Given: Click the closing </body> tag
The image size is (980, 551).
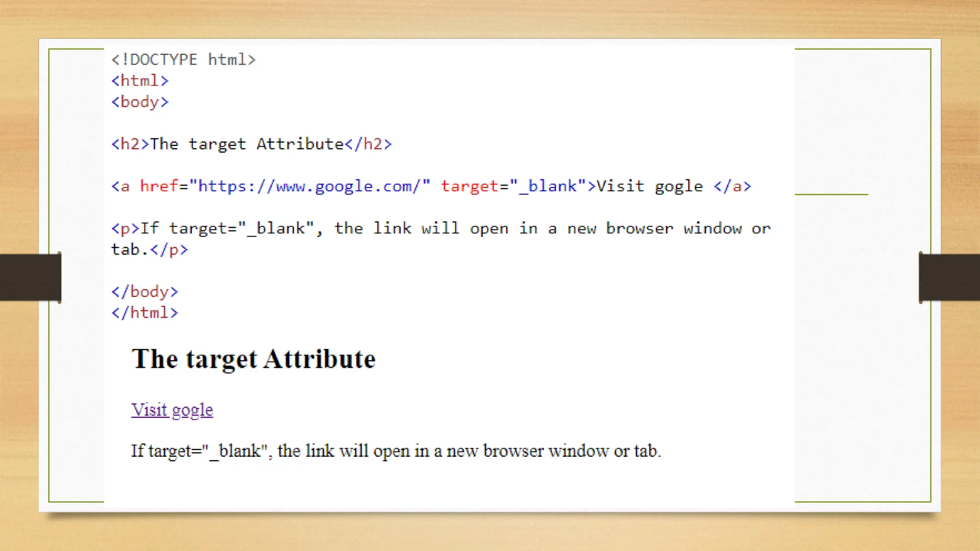Looking at the screenshot, I should (145, 292).
